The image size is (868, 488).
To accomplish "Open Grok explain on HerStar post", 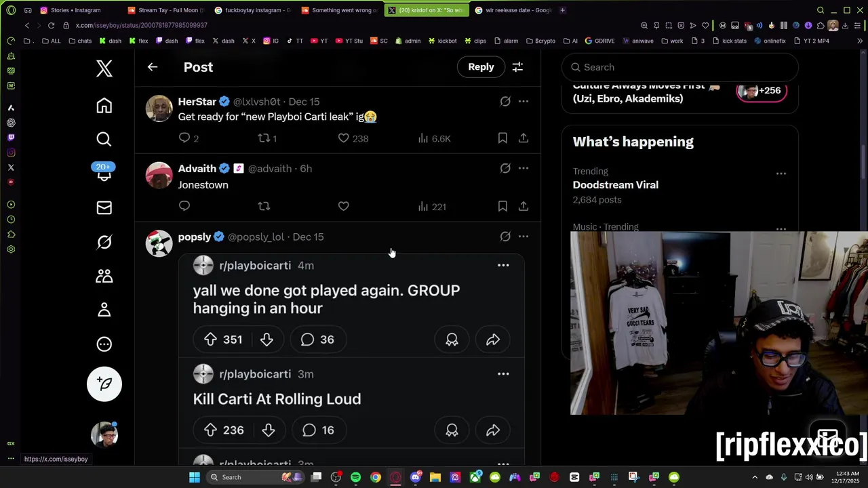I will [x=505, y=102].
